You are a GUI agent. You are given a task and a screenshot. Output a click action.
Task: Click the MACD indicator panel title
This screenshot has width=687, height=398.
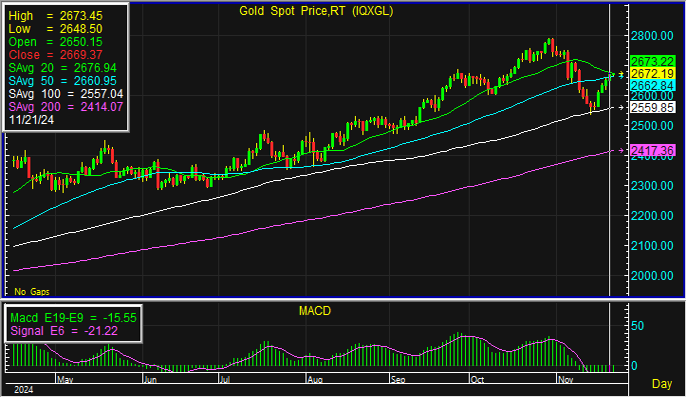click(x=315, y=311)
